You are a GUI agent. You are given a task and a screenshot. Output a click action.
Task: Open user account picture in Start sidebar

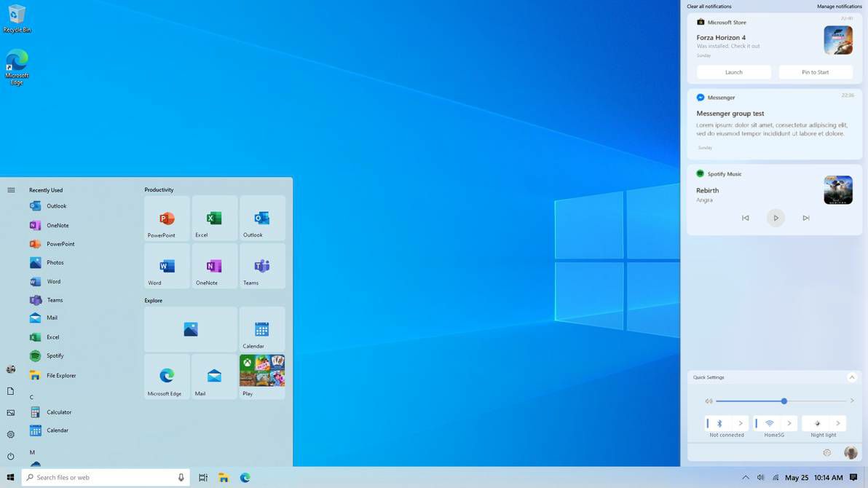pos(10,369)
